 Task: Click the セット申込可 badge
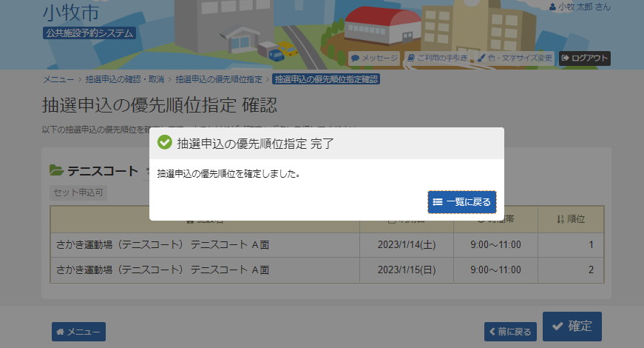pos(79,192)
